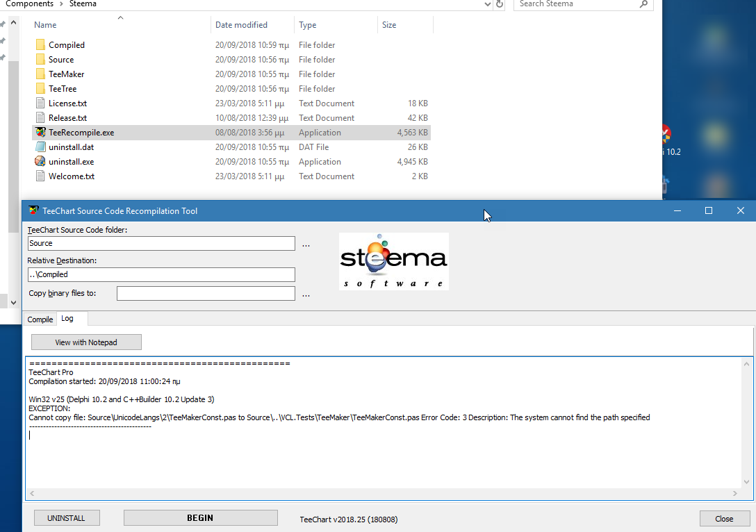Click the DAT File type cell
The width and height of the screenshot is (756, 532).
314,147
